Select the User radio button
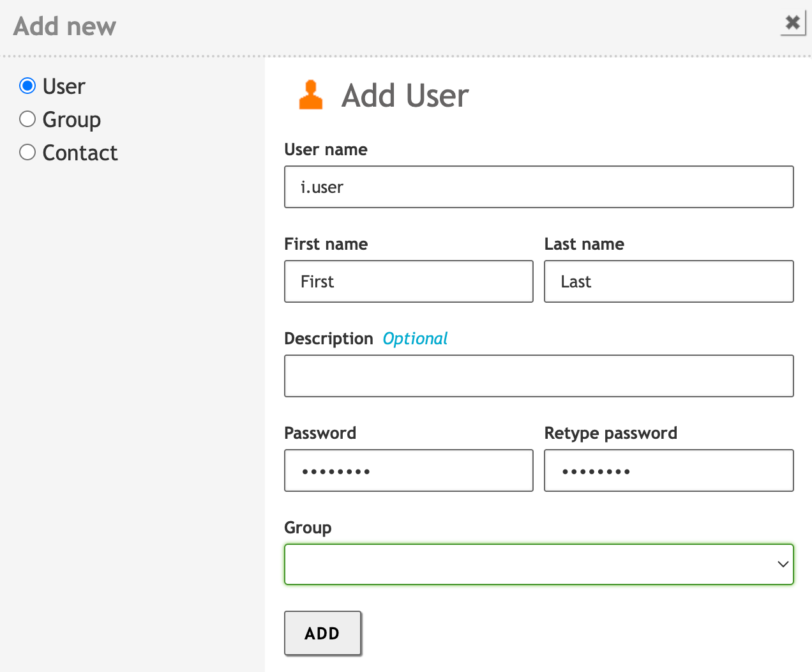This screenshot has height=672, width=812. coord(27,86)
